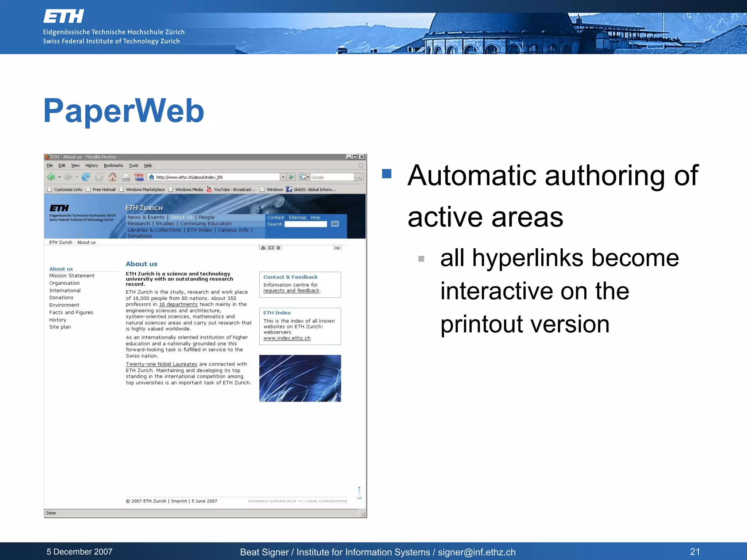
Task: Click the text-version icon next to envelope
Action: point(278,248)
